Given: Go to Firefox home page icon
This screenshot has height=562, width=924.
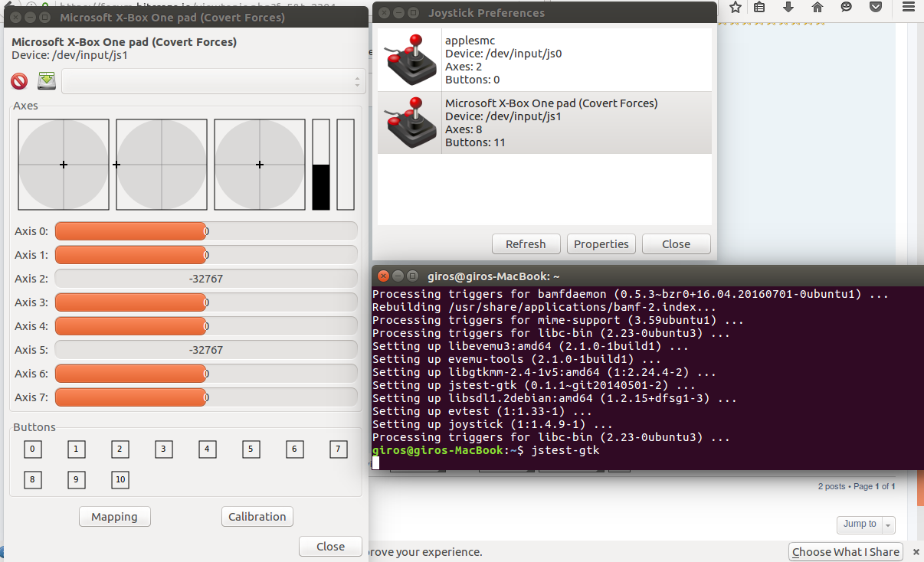Looking at the screenshot, I should 818,8.
